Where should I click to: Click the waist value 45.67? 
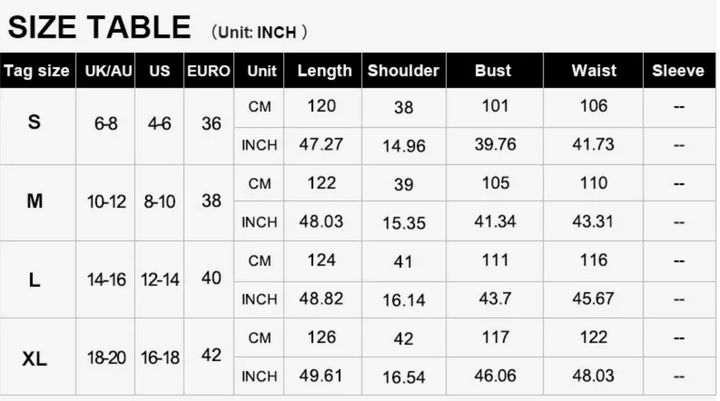click(593, 299)
